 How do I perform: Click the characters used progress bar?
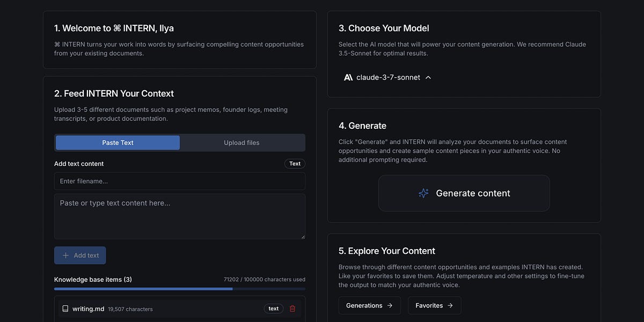click(x=180, y=289)
